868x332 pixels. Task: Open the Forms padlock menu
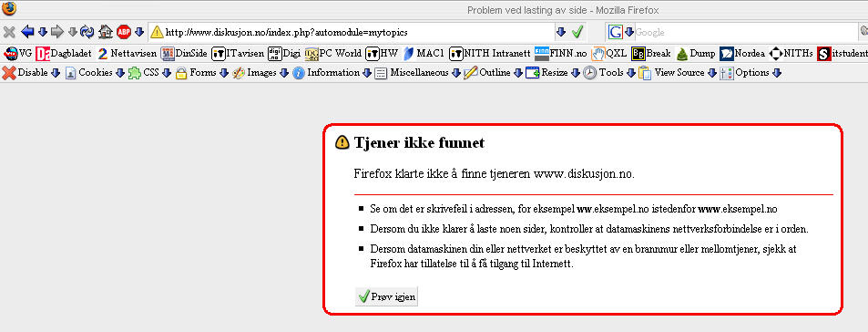(196, 73)
